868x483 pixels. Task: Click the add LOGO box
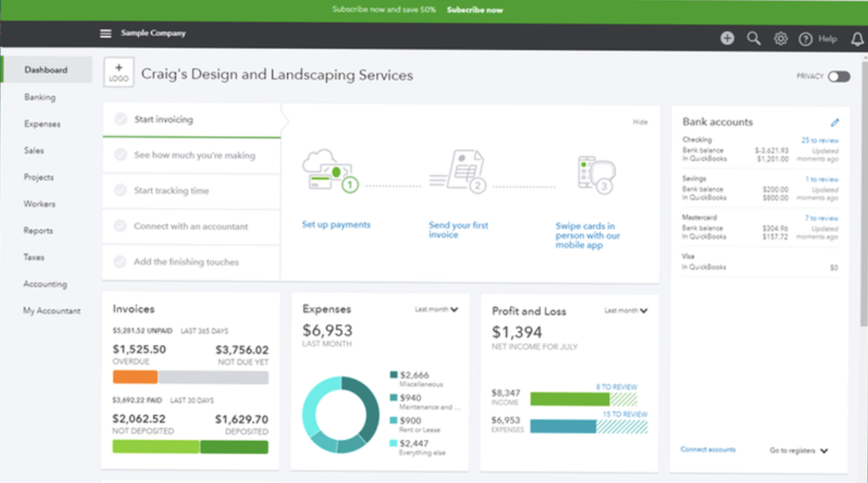point(119,72)
